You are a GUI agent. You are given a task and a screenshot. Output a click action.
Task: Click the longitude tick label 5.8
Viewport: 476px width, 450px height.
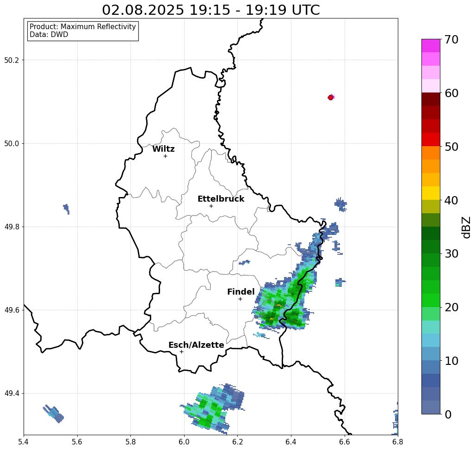coord(130,442)
